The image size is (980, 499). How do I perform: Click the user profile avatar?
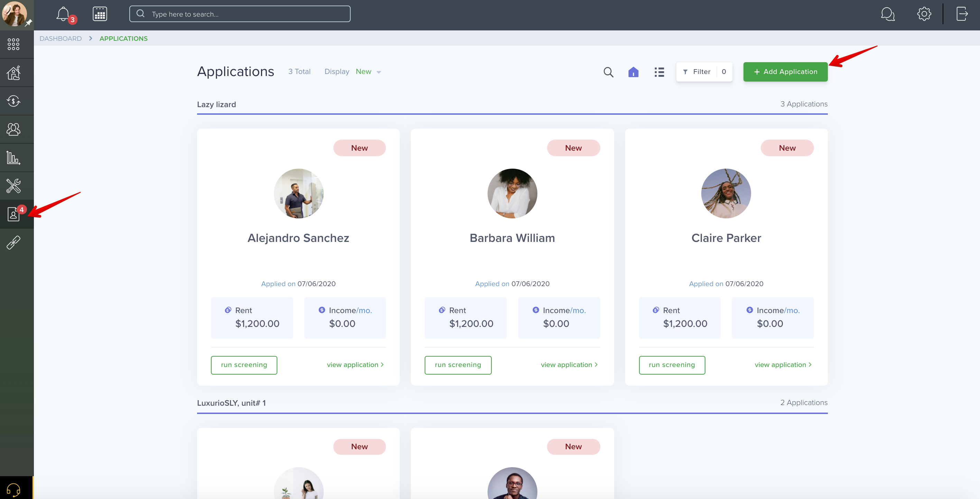[x=15, y=14]
